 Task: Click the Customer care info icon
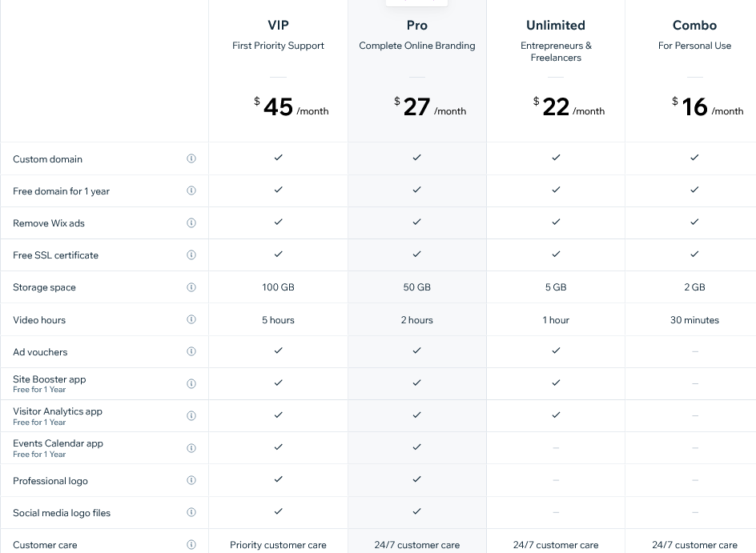coord(191,545)
